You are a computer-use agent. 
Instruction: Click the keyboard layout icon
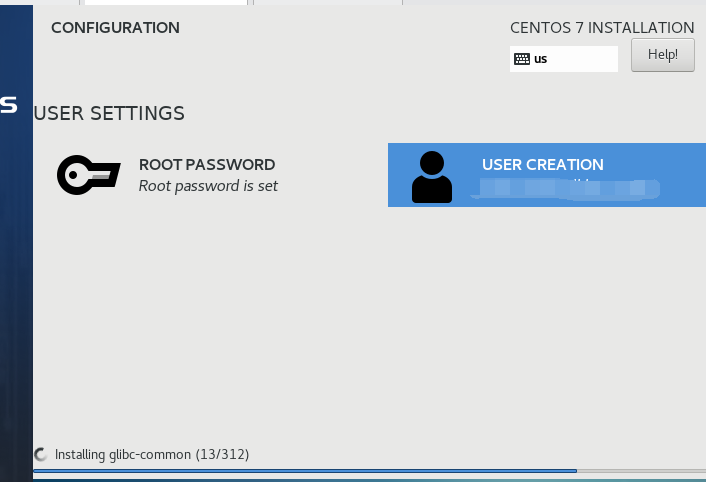(x=522, y=59)
